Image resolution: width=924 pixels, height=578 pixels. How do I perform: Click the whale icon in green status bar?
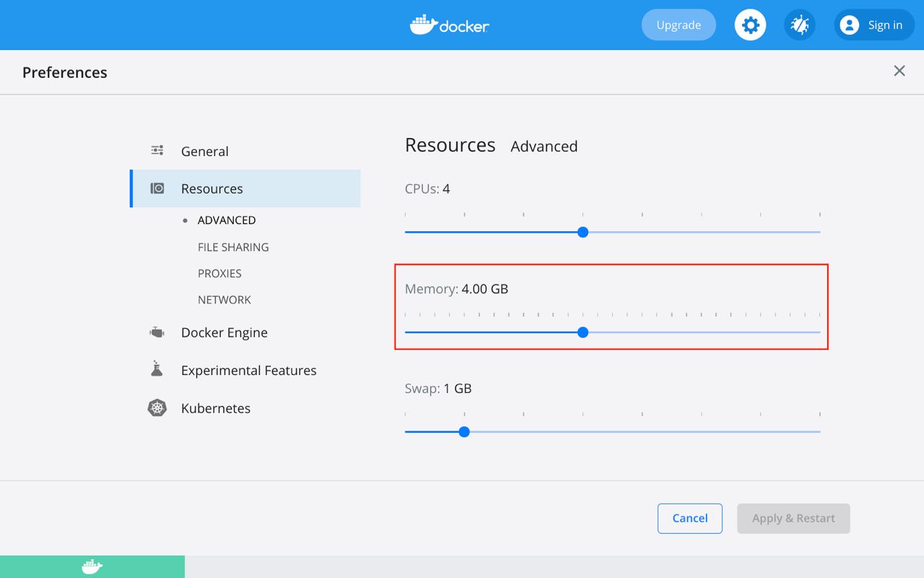point(92,566)
